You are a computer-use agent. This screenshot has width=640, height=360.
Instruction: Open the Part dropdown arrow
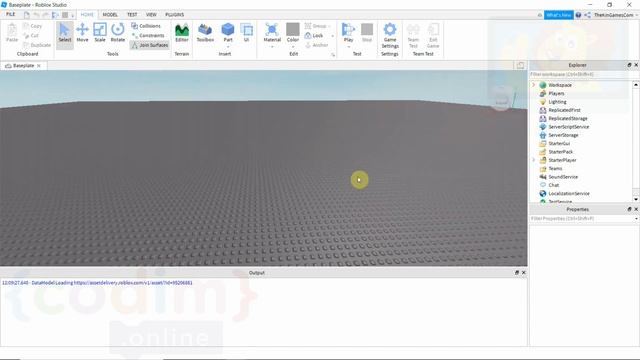(x=228, y=47)
